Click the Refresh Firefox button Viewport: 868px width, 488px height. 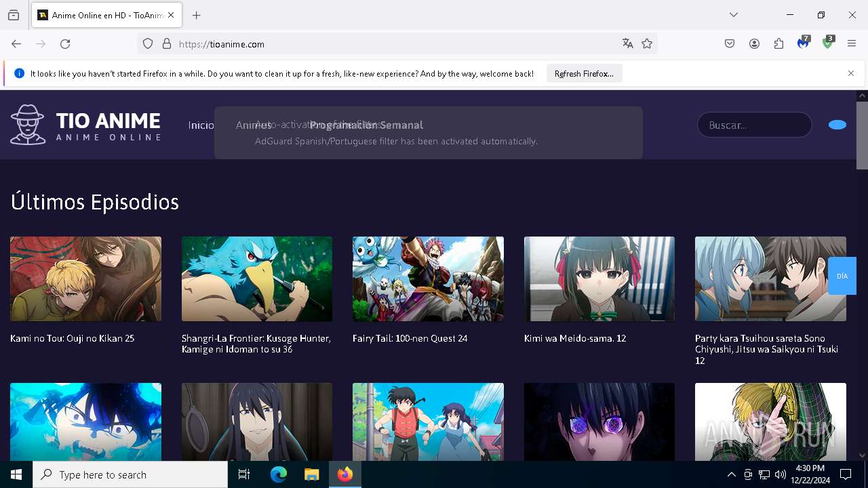pyautogui.click(x=584, y=73)
